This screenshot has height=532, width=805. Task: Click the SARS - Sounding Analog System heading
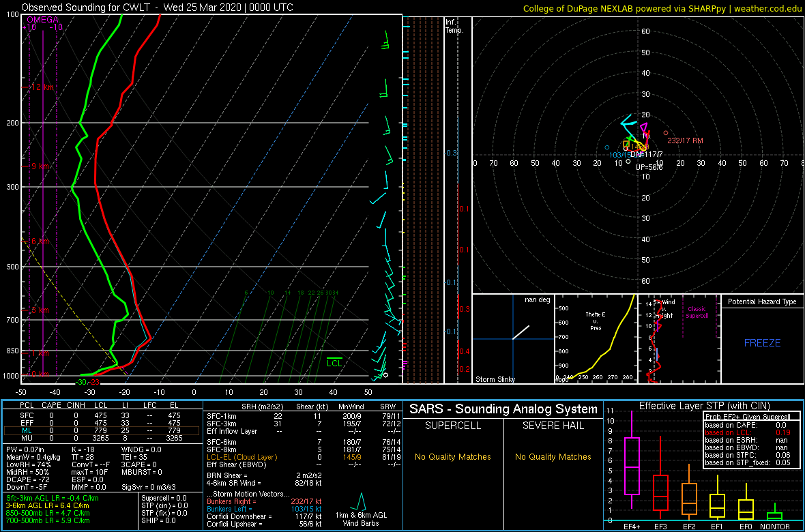[x=503, y=409]
